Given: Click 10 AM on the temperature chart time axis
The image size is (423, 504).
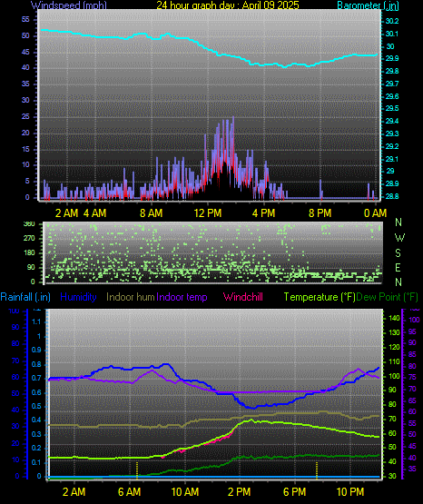Looking at the screenshot, I should tap(184, 492).
